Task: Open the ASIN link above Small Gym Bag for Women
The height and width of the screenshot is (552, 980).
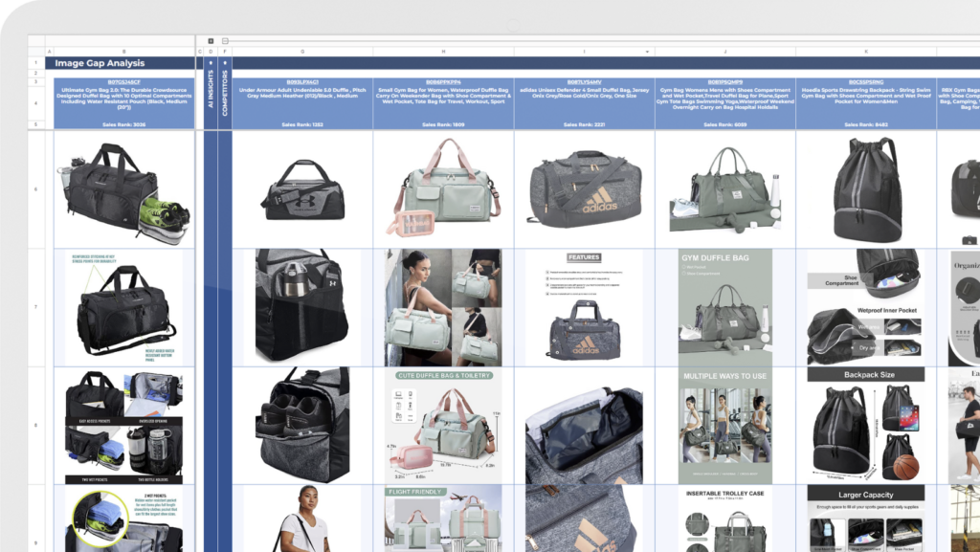Action: [443, 82]
